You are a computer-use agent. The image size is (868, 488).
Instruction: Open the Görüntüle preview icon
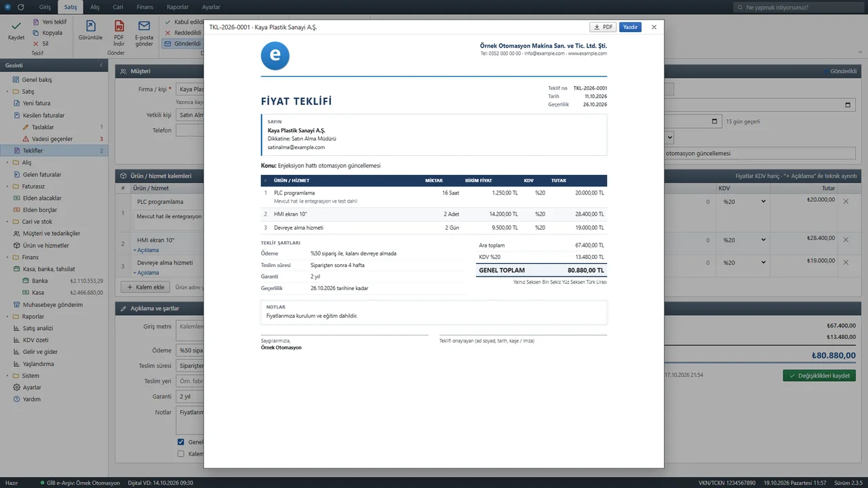(90, 26)
